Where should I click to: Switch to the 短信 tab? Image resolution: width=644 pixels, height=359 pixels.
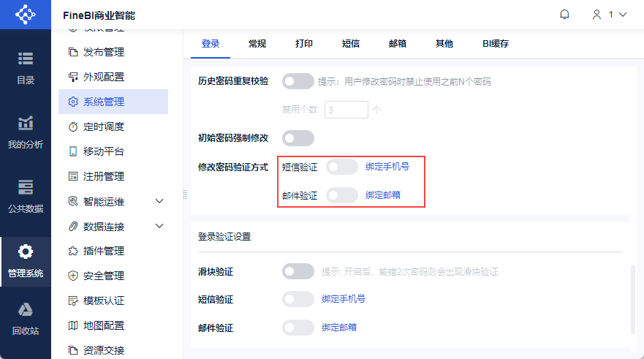pos(351,44)
